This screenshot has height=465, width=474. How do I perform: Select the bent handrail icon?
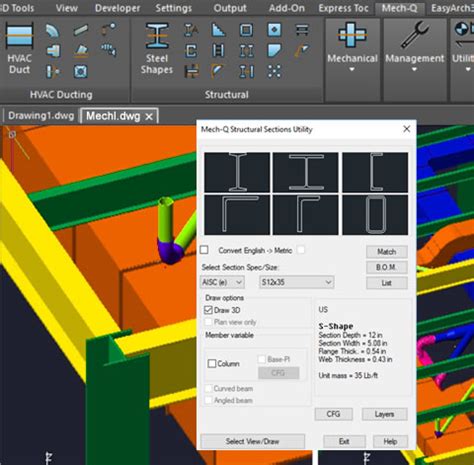302,51
